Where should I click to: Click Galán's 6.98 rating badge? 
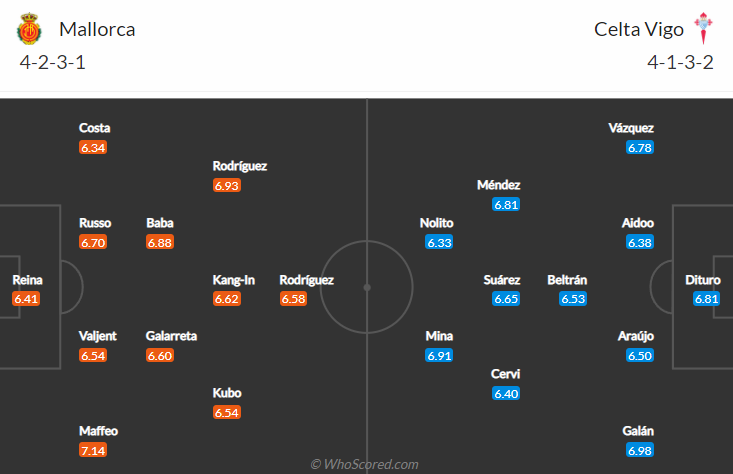pos(640,450)
